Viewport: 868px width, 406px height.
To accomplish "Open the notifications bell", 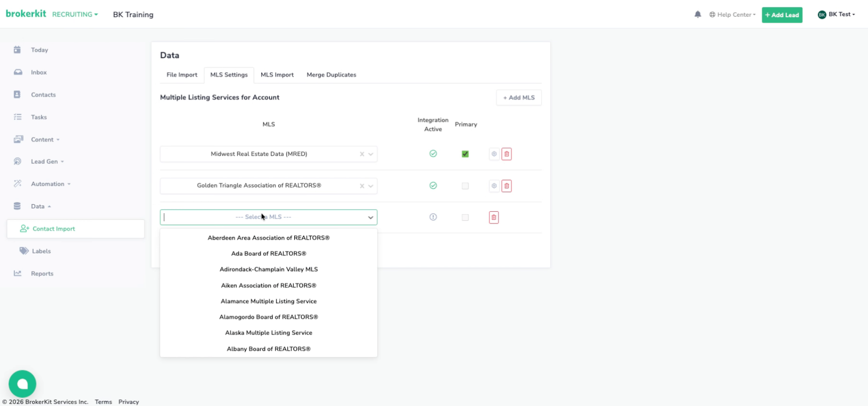I will point(698,14).
